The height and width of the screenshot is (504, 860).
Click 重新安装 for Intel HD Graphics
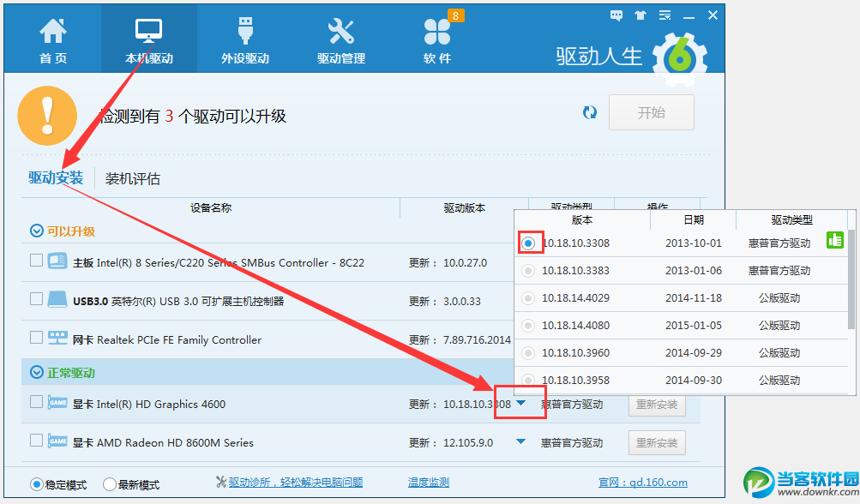pyautogui.click(x=657, y=405)
